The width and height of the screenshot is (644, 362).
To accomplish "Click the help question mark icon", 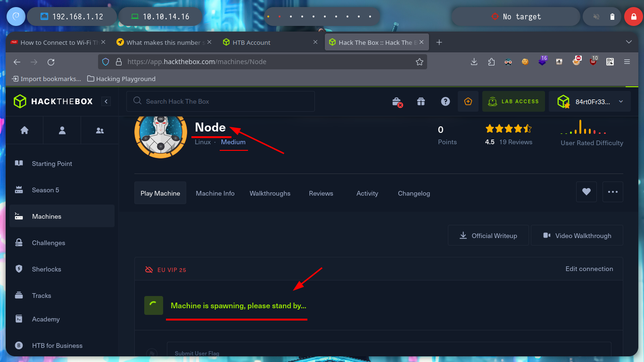I will [x=445, y=101].
